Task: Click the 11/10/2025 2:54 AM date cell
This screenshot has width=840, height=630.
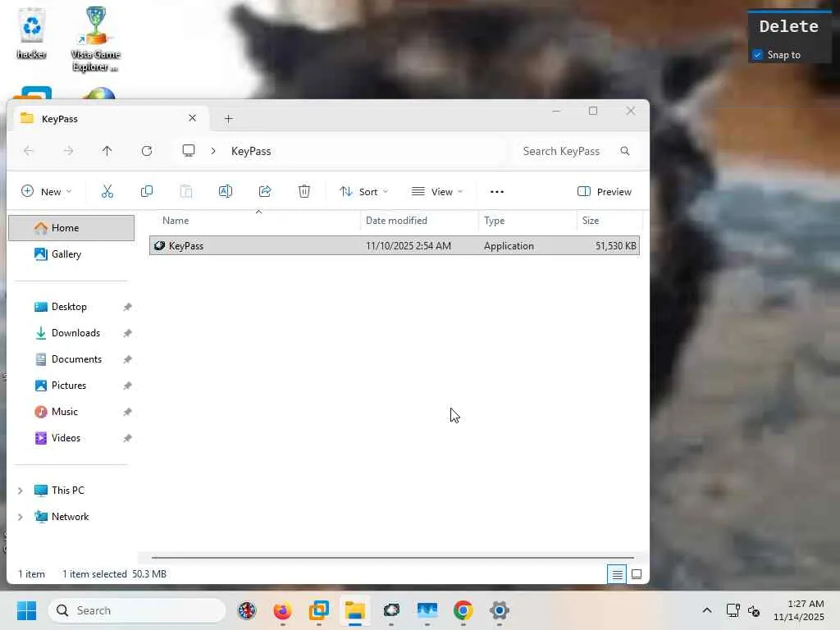Action: (409, 246)
